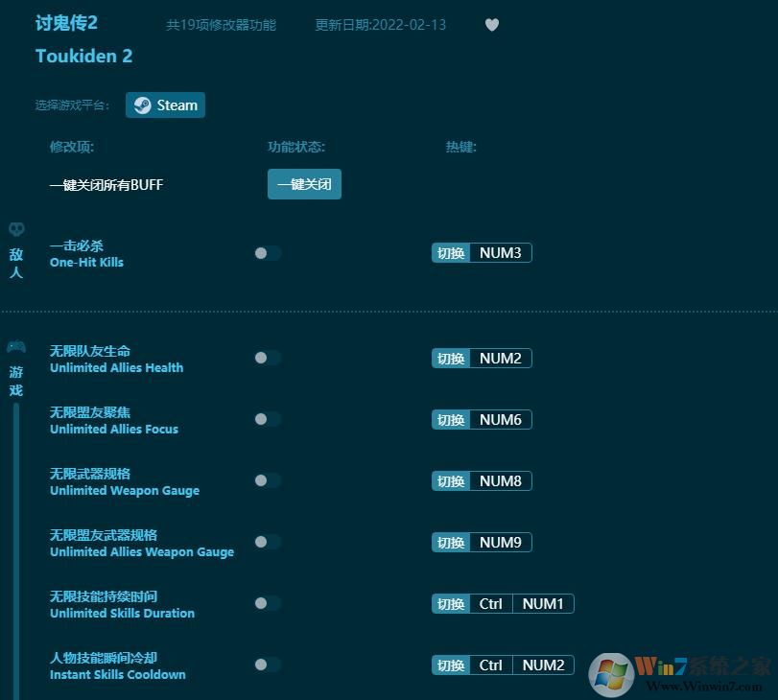Select the skull 敌人 (Enemy) category icon
This screenshot has height=700, width=778.
coord(15,230)
